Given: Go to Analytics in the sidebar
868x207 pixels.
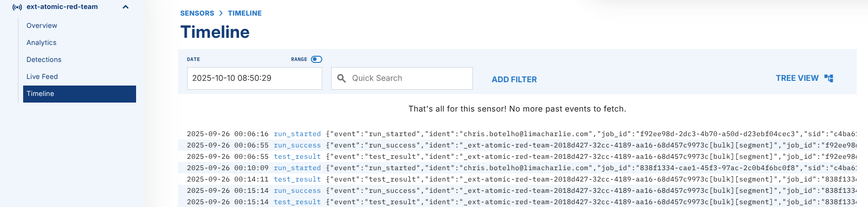Looking at the screenshot, I should pyautogui.click(x=42, y=43).
